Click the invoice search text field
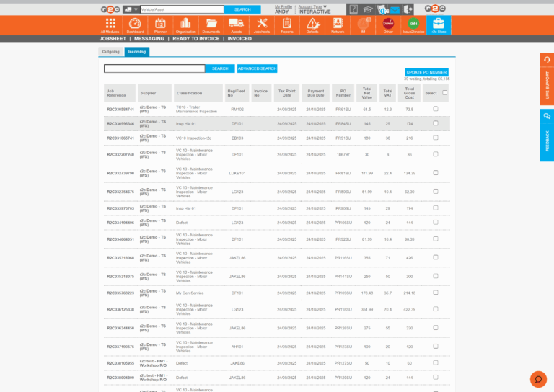This screenshot has height=392, width=554. pos(154,68)
